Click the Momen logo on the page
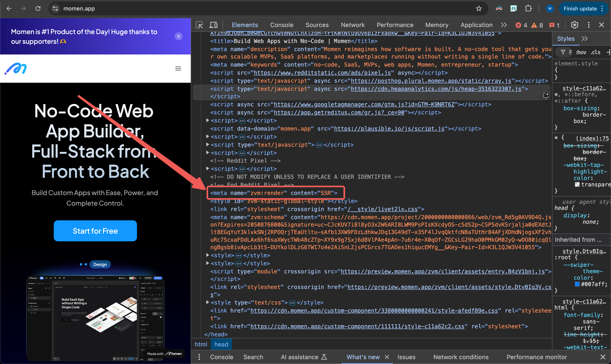611x364 pixels. (16, 68)
